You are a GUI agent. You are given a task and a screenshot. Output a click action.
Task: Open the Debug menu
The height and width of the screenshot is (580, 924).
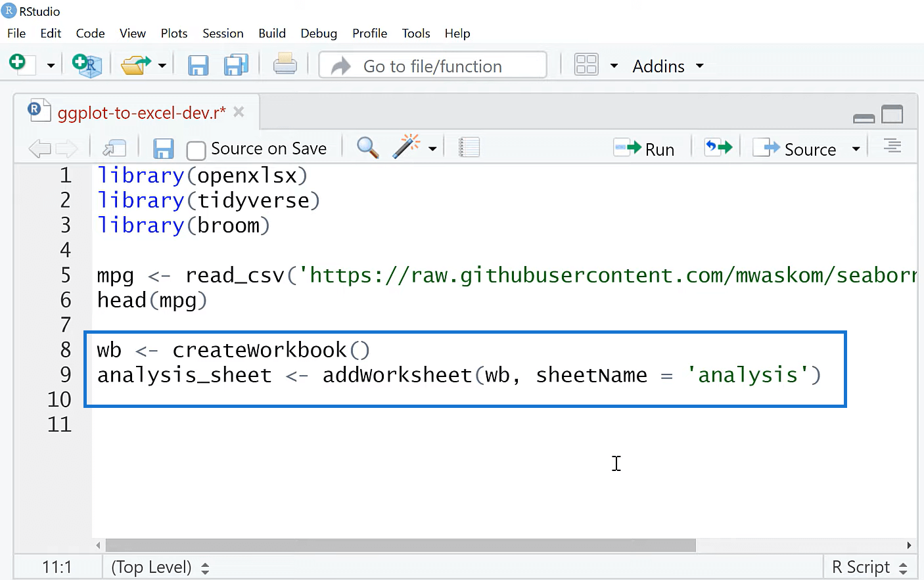(x=319, y=33)
